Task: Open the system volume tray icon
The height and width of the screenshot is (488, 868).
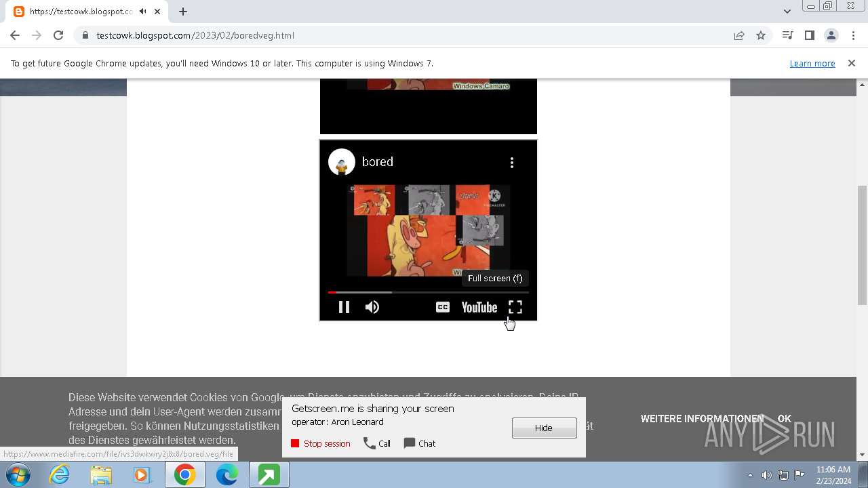Action: point(766,475)
